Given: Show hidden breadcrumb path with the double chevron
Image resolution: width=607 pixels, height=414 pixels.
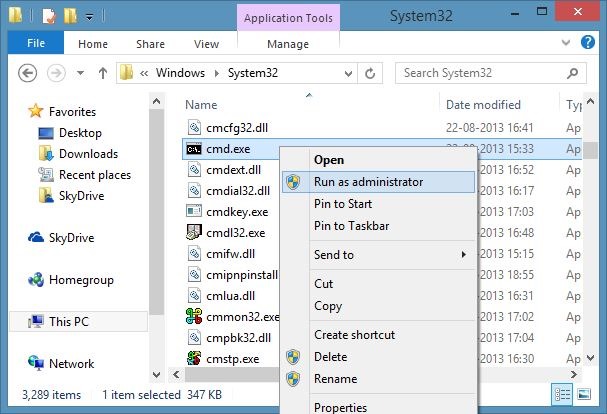Looking at the screenshot, I should click(x=144, y=73).
